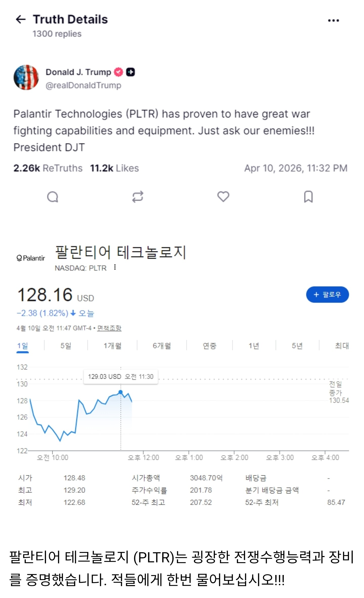
Task: Tap the ReTruth arrows icon
Action: pyautogui.click(x=138, y=197)
